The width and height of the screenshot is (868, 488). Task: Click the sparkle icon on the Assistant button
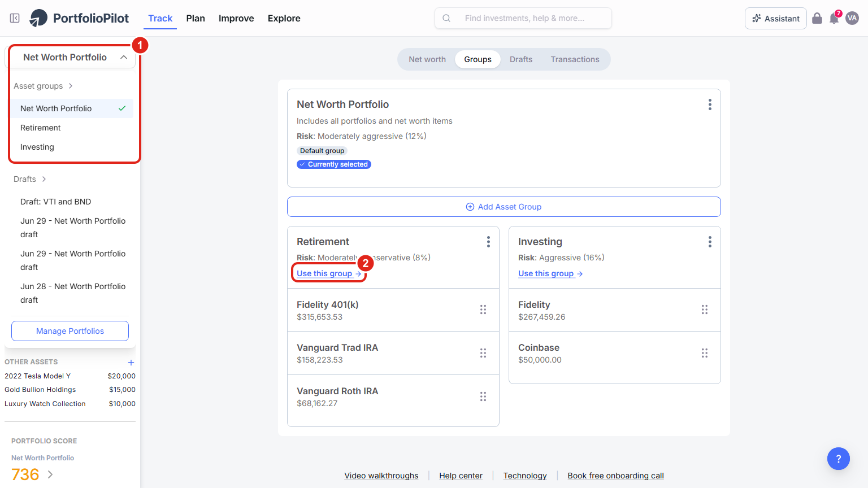click(x=757, y=19)
